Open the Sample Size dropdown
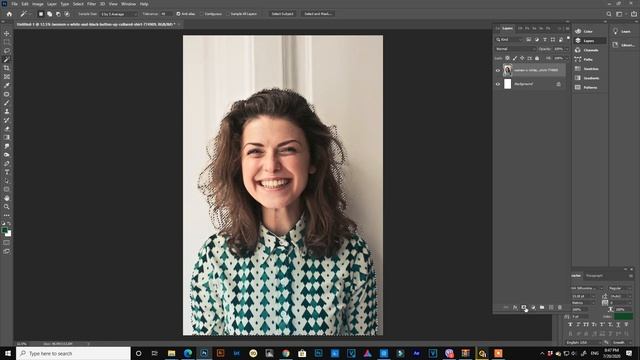This screenshot has height=360, width=640. pyautogui.click(x=119, y=14)
